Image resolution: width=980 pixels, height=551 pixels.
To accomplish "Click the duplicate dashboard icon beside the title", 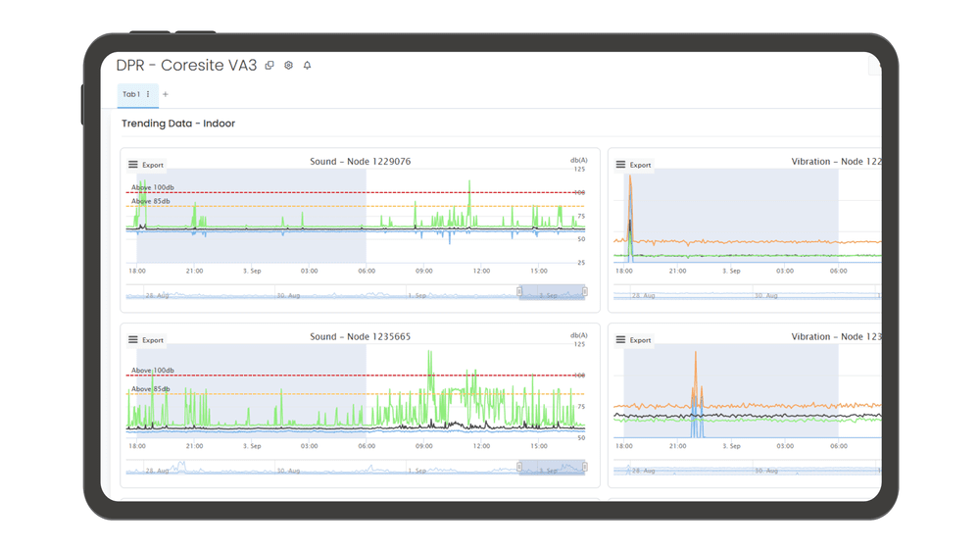I will pyautogui.click(x=269, y=65).
